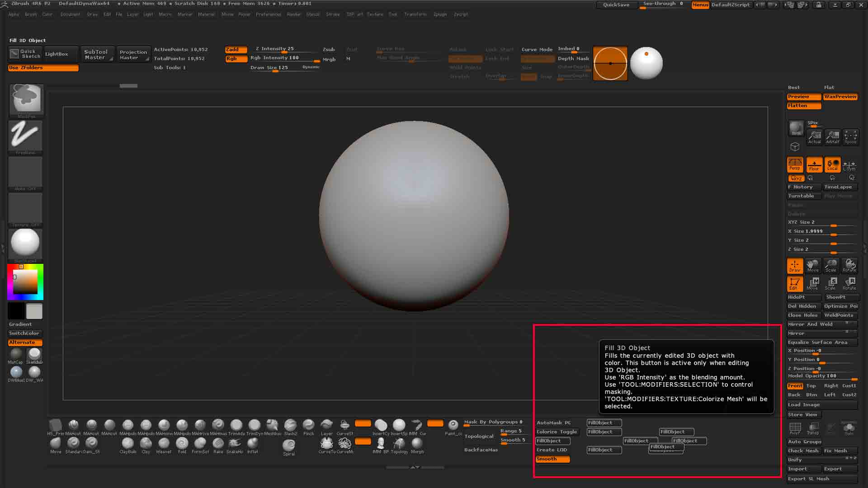The width and height of the screenshot is (868, 488).
Task: Click the AAHalf zoom icon
Action: 832,137
